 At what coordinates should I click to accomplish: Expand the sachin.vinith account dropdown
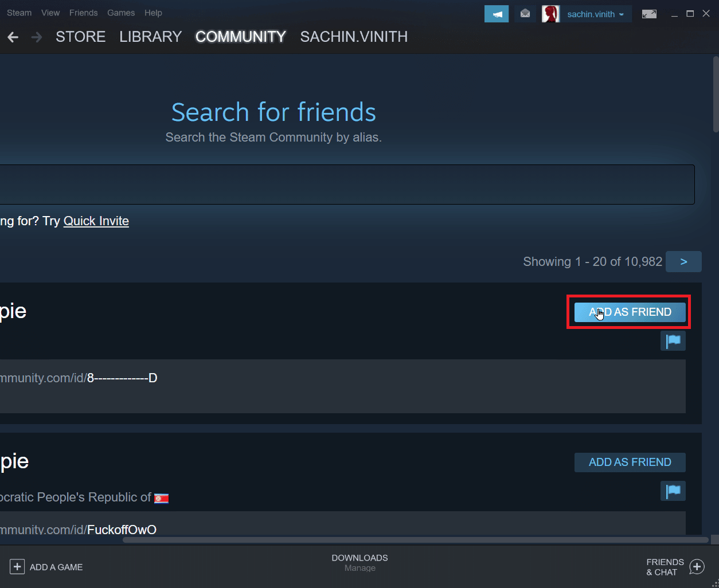tap(596, 14)
